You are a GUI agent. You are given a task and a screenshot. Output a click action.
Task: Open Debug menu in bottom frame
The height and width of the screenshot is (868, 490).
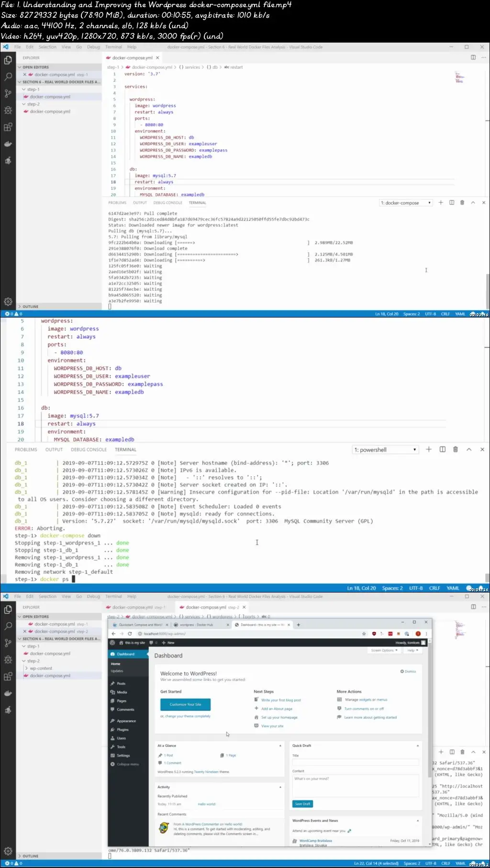[93, 596]
